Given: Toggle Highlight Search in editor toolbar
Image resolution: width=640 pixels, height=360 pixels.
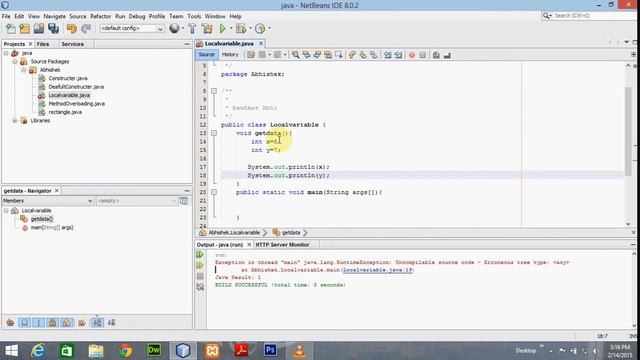Looking at the screenshot, I should (x=328, y=55).
